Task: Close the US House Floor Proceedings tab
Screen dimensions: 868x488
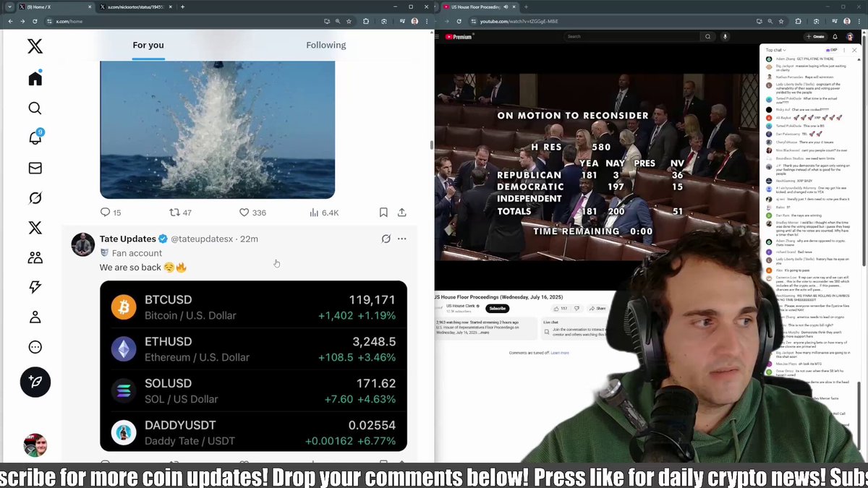Action: click(515, 7)
